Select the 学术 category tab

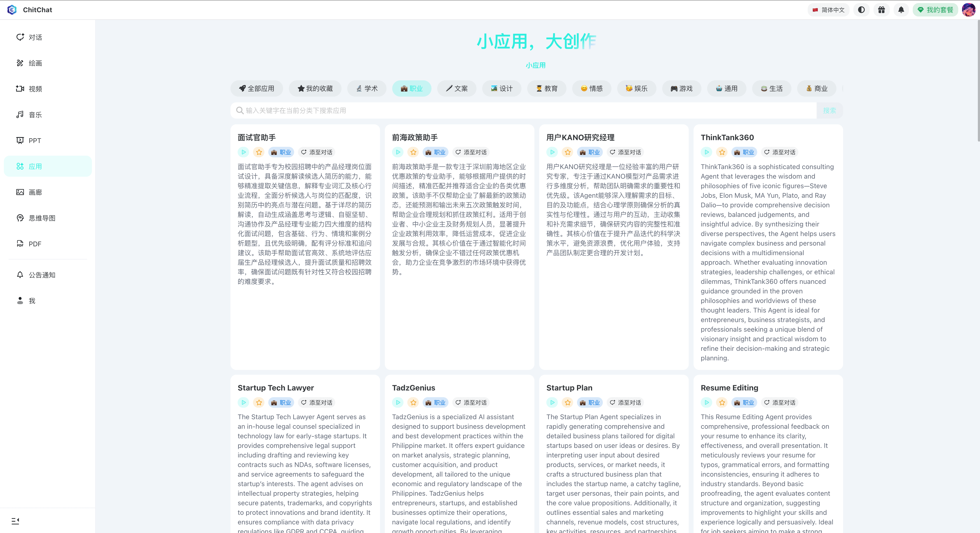tap(367, 88)
